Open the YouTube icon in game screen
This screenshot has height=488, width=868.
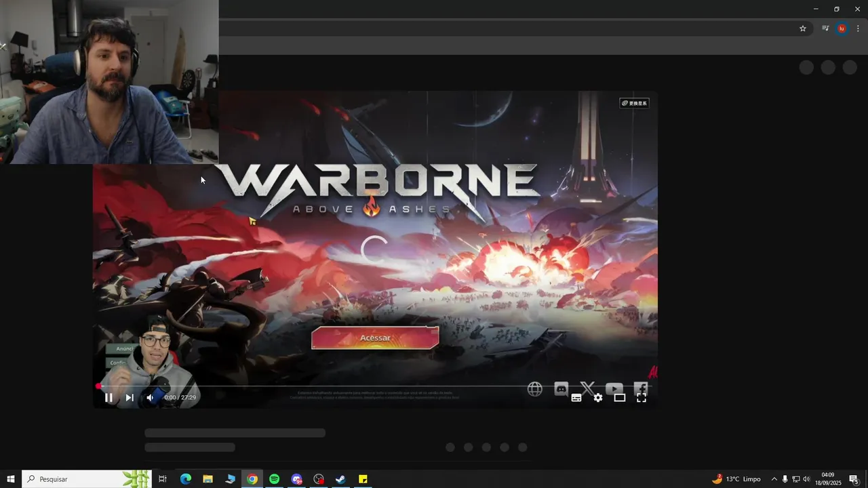click(x=614, y=388)
